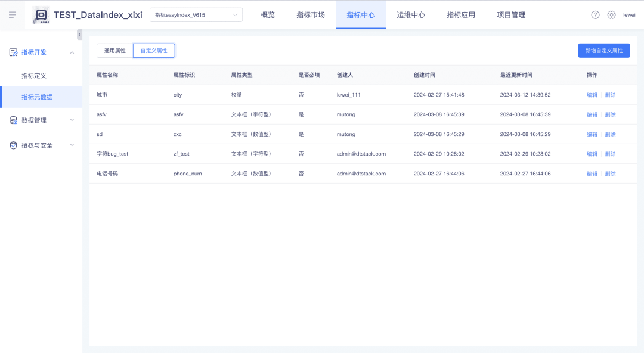Click the 操作 column header
This screenshot has height=353, width=644.
[x=592, y=75]
